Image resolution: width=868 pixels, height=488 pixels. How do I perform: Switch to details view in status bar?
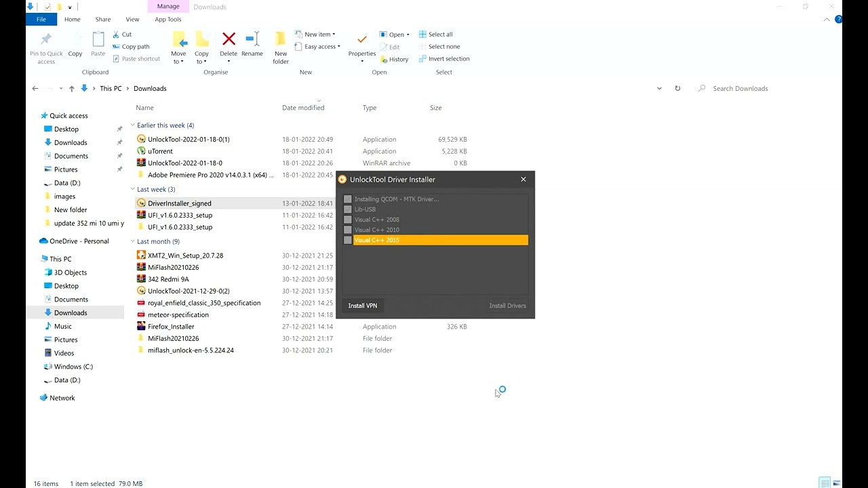(824, 483)
